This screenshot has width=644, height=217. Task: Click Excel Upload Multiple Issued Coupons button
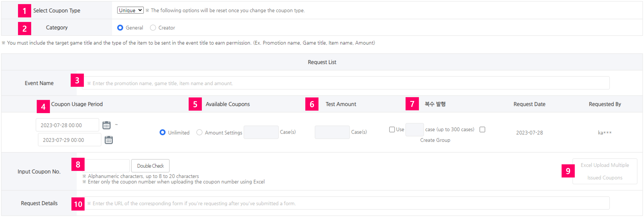tap(605, 171)
